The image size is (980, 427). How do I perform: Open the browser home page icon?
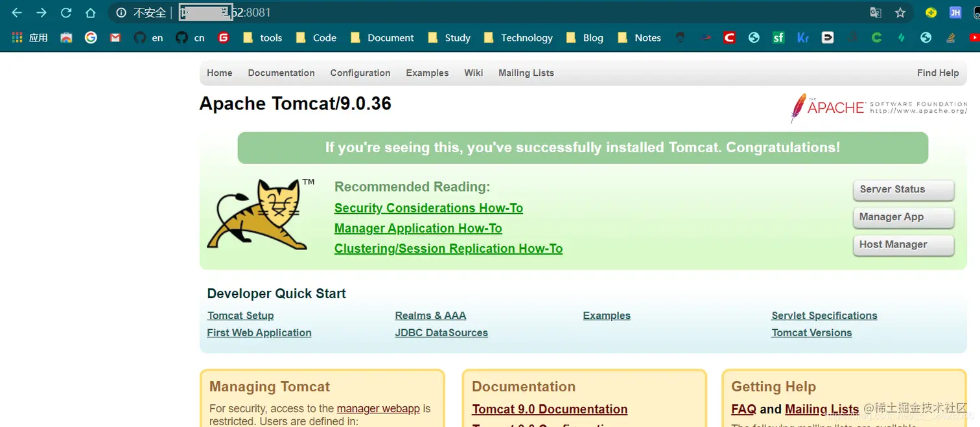91,12
